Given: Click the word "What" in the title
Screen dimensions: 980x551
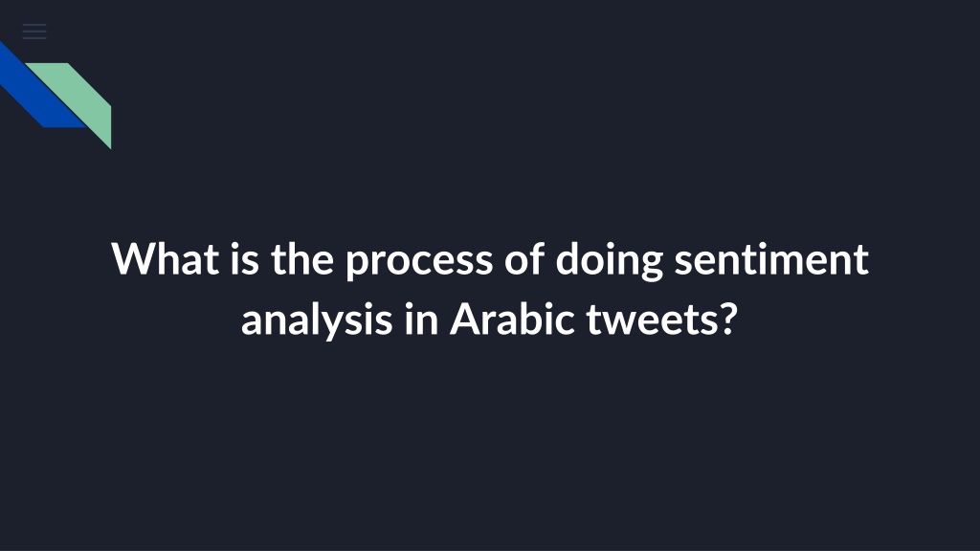Looking at the screenshot, I should pos(165,258).
